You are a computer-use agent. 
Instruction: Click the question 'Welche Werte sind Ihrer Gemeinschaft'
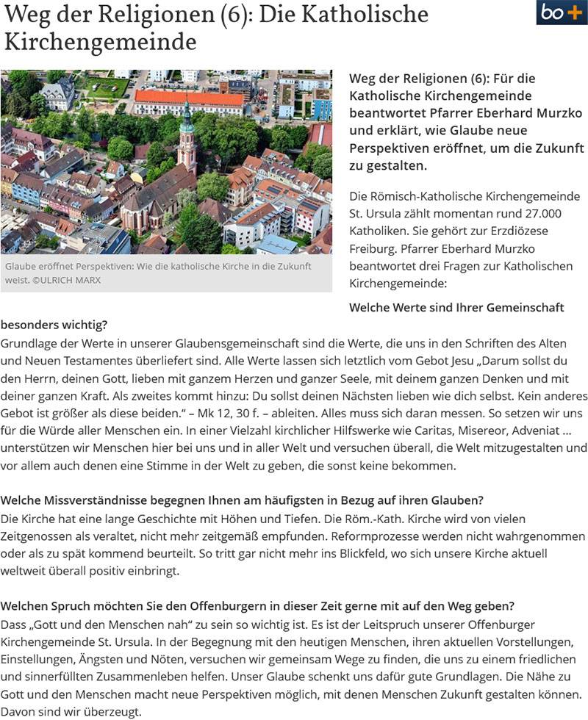(x=456, y=307)
